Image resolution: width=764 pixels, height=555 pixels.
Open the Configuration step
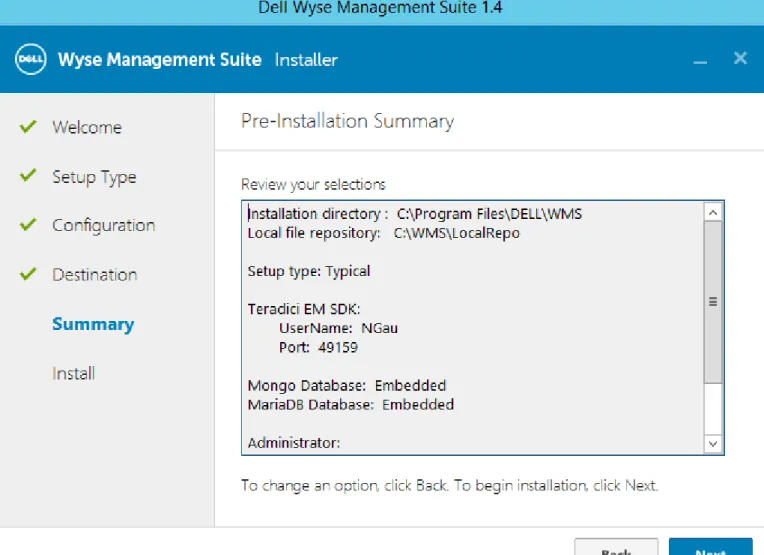pos(104,226)
